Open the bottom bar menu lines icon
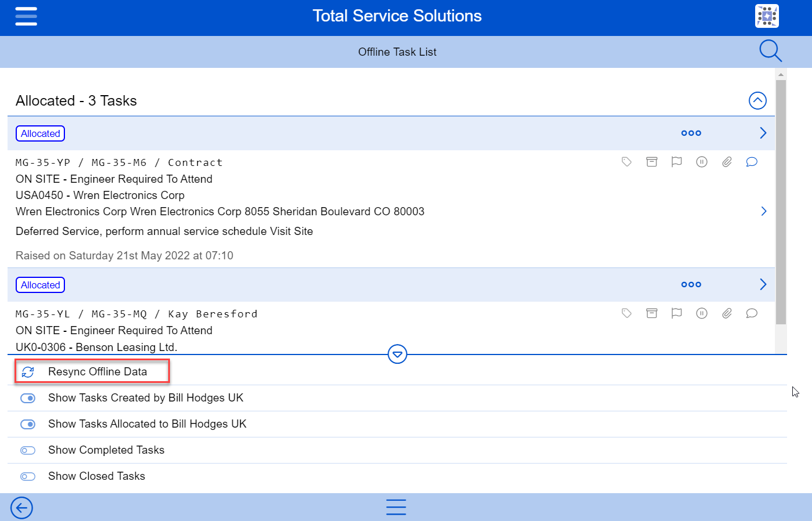Viewport: 812px width, 521px height. (396, 507)
